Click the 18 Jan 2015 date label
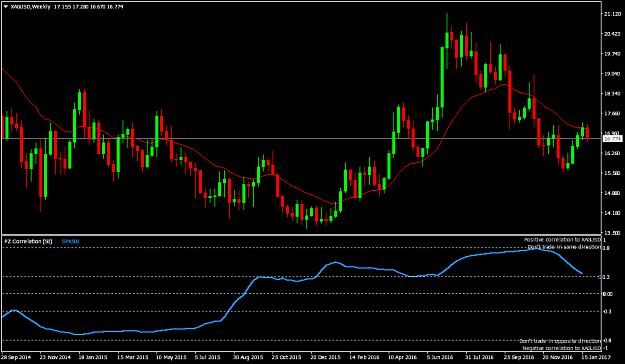The height and width of the screenshot is (364, 625). tap(94, 356)
